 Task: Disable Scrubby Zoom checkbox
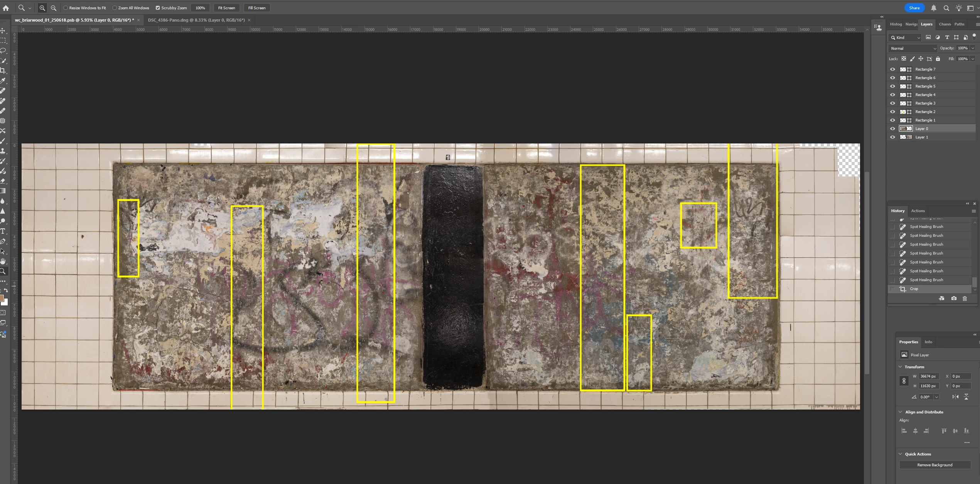pyautogui.click(x=158, y=8)
